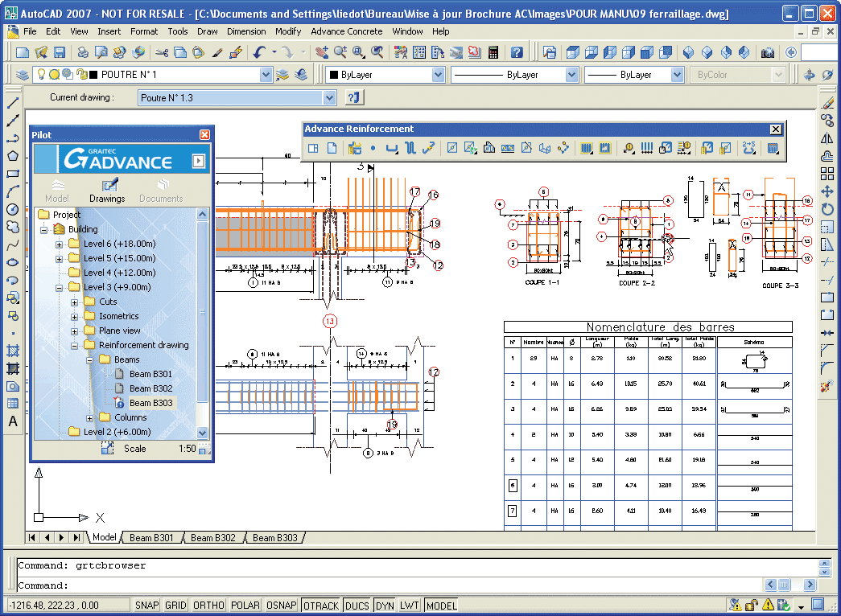Expand Level 6 (+18.00m) tree node
Viewport: 841px width, 616px height.
59,244
